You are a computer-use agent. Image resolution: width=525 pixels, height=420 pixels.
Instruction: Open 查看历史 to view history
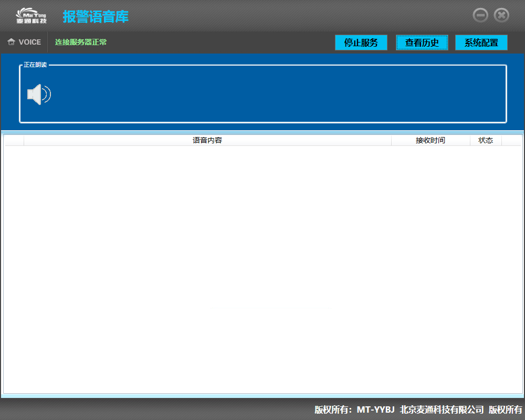(x=422, y=43)
